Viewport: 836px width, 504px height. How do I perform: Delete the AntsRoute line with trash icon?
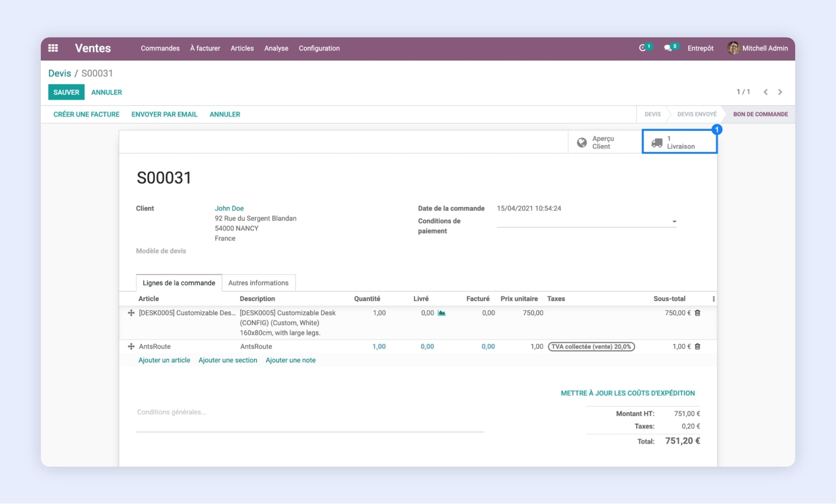tap(697, 346)
